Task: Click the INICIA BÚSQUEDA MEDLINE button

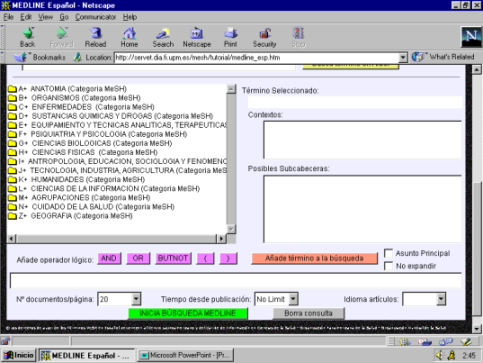Action: pyautogui.click(x=188, y=313)
